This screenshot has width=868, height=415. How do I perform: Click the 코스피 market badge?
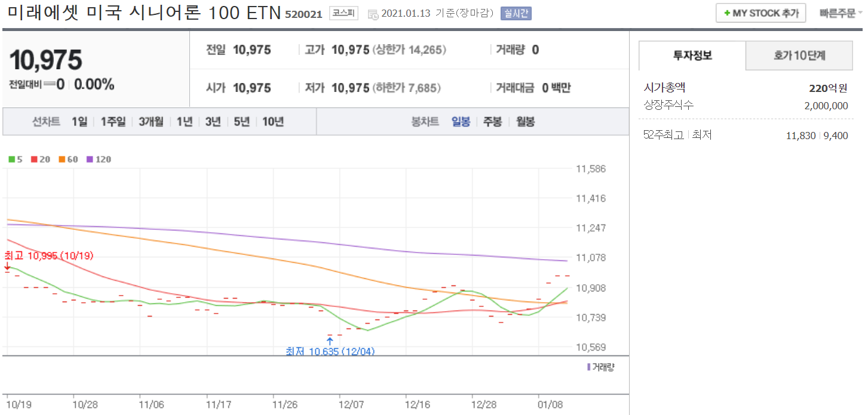pyautogui.click(x=343, y=13)
